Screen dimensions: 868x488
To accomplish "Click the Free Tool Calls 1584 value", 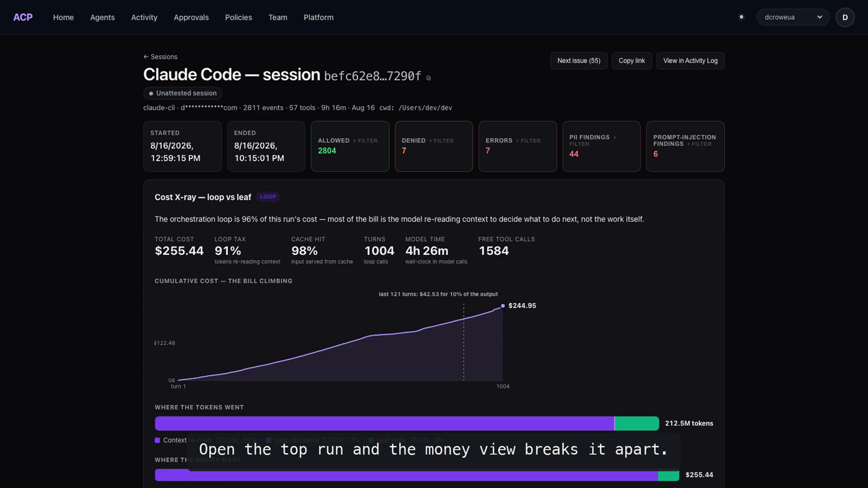I will pos(494,251).
